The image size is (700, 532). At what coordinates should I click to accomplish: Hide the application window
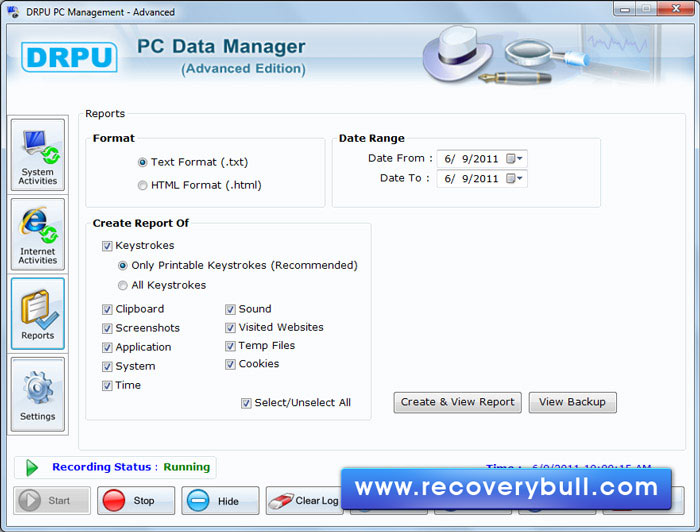click(x=220, y=500)
